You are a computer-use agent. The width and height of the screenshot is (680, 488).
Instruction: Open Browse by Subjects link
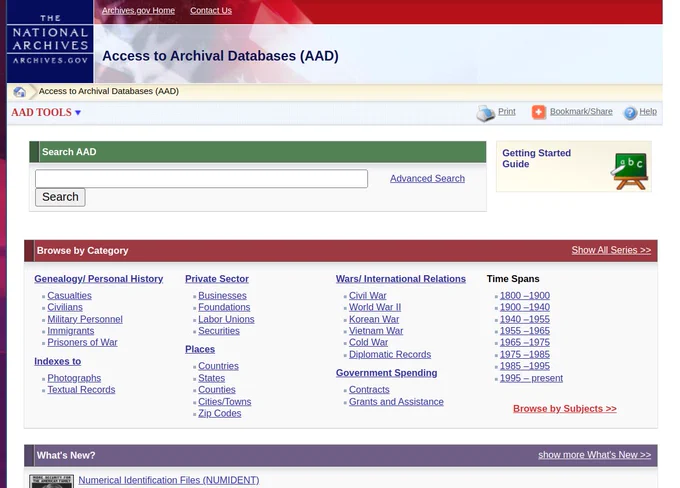tap(565, 409)
